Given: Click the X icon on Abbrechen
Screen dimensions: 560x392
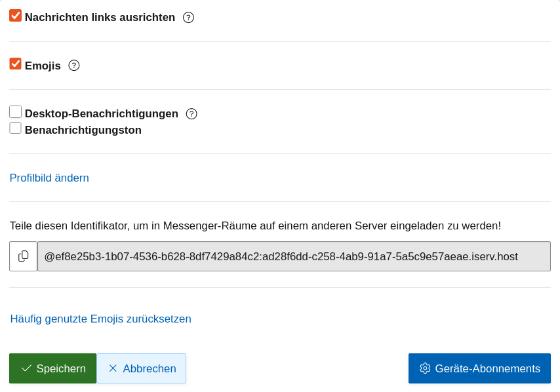Looking at the screenshot, I should pos(113,368).
